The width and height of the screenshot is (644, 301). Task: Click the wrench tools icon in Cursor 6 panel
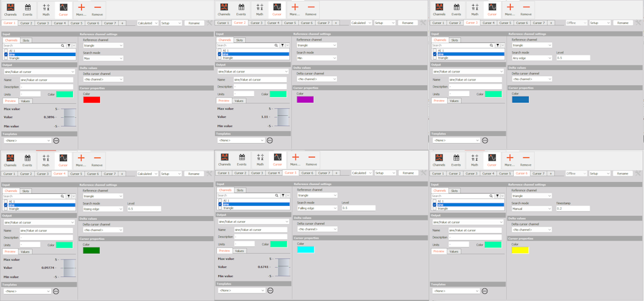(639, 174)
